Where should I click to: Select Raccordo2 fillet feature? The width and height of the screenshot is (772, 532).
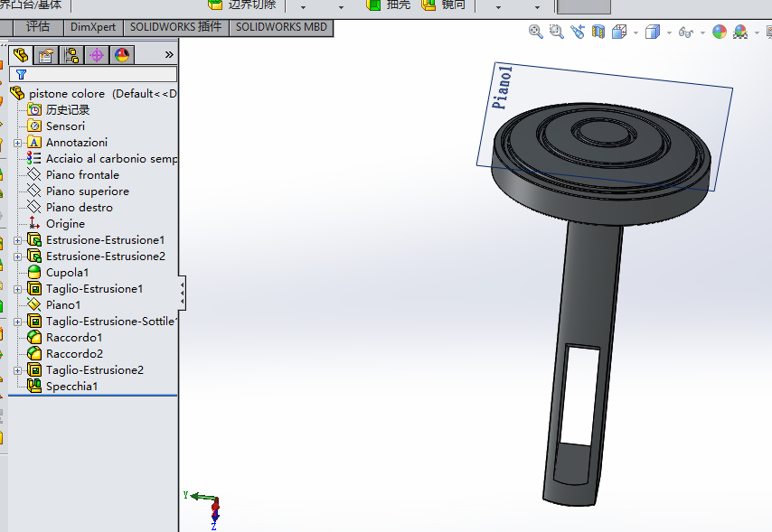tap(65, 353)
